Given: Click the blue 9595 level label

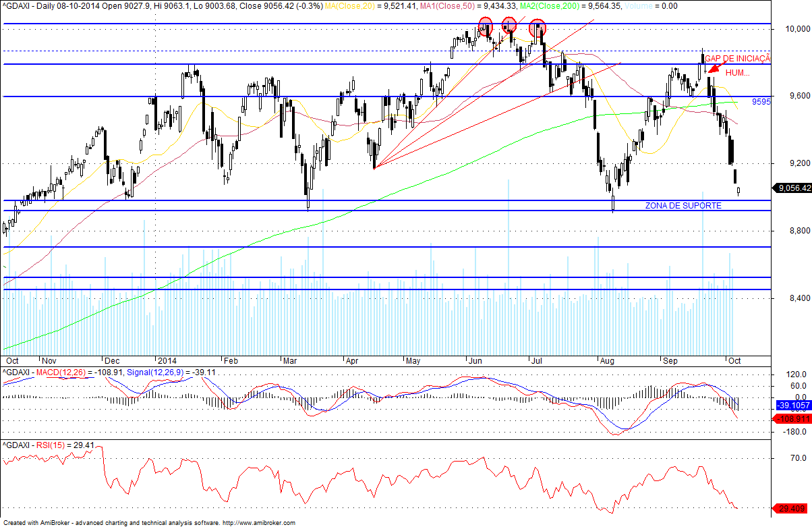Looking at the screenshot, I should [761, 103].
